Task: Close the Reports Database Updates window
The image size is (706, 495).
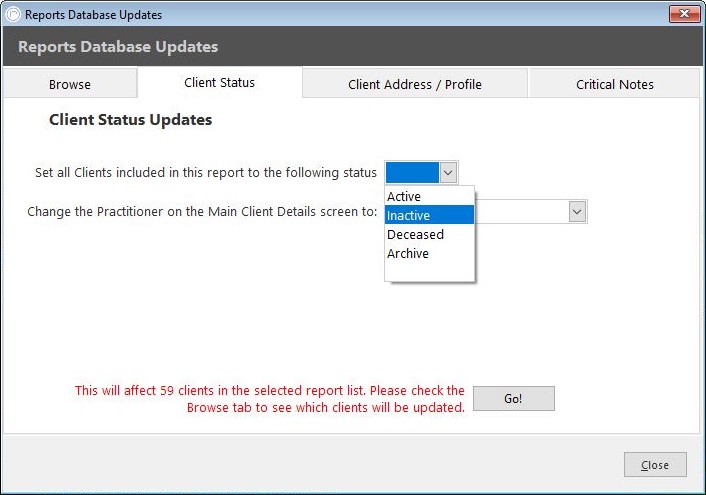Action: tap(684, 14)
